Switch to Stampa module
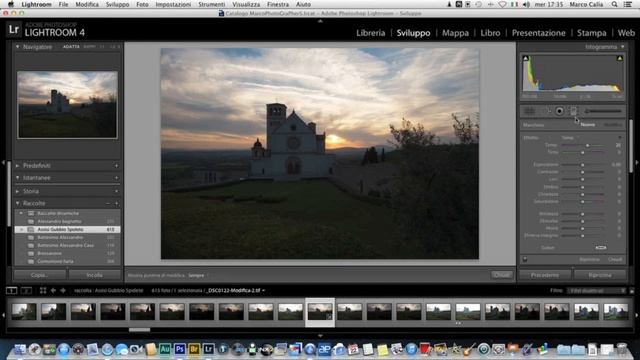The image size is (640, 360). (x=591, y=33)
